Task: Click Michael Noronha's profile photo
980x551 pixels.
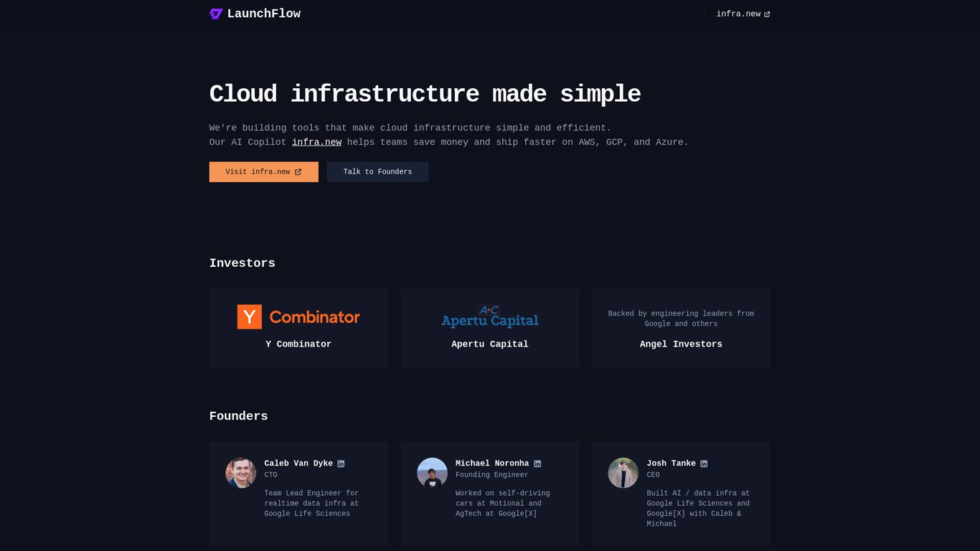Action: point(432,473)
